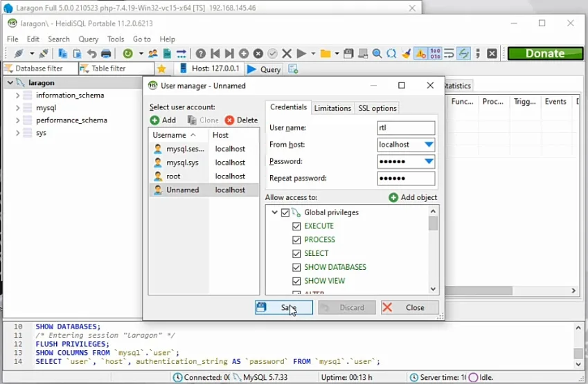Click the Close button in User manager

pyautogui.click(x=410, y=308)
